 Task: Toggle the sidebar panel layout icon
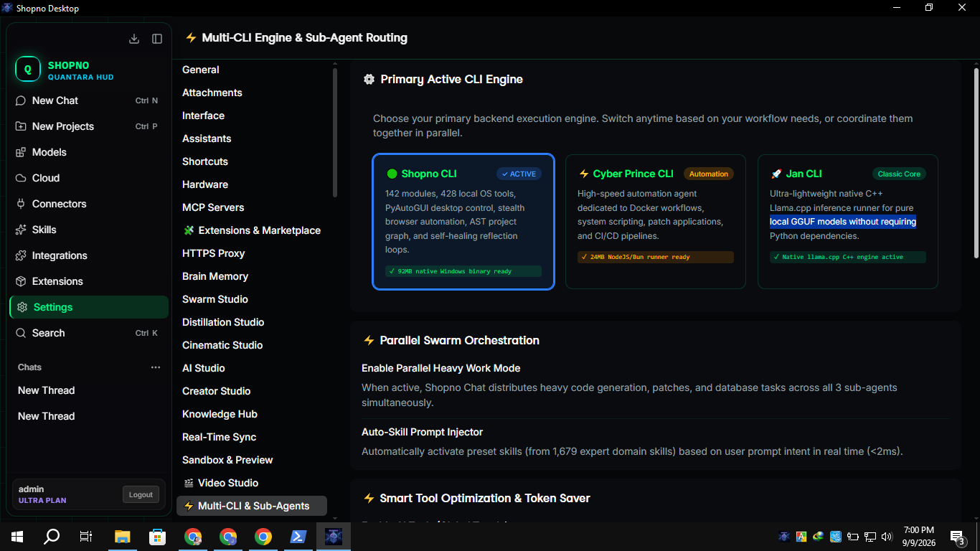[x=157, y=39]
